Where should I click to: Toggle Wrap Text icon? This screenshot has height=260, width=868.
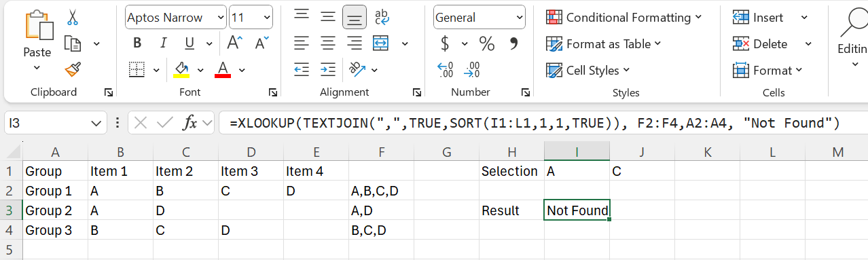(x=382, y=17)
